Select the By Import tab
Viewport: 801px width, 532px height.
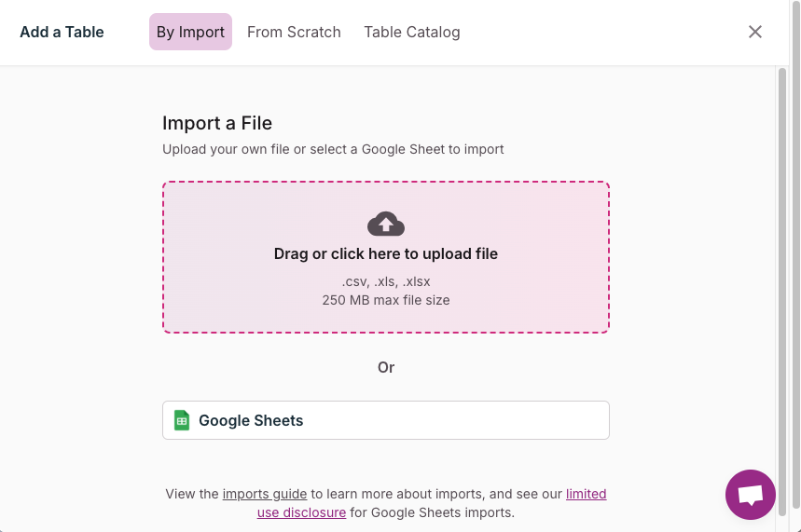click(x=190, y=32)
